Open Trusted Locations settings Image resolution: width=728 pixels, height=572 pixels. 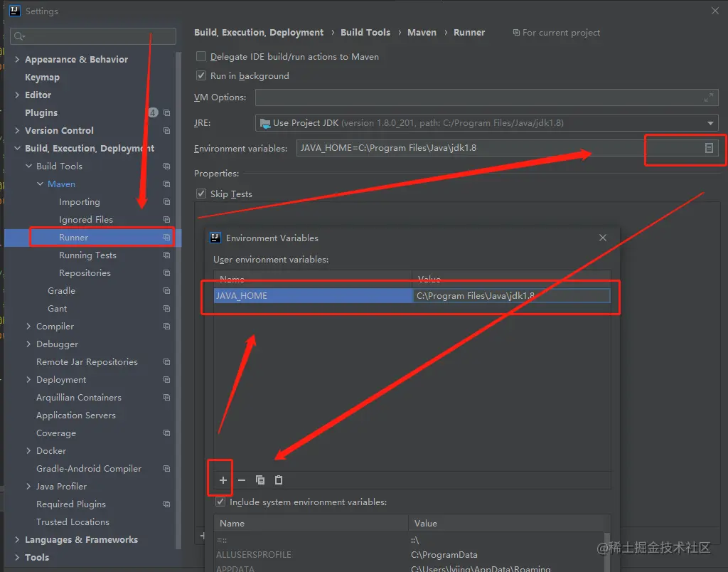click(x=73, y=521)
